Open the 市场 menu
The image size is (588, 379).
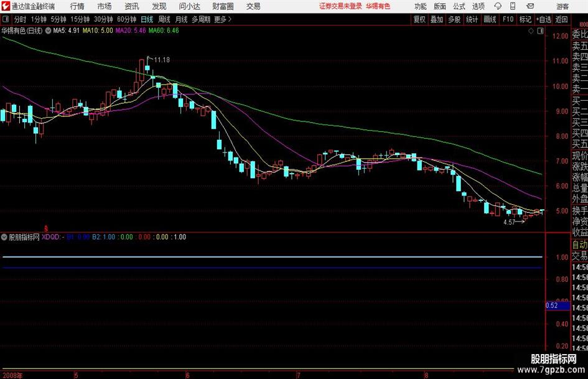105,6
